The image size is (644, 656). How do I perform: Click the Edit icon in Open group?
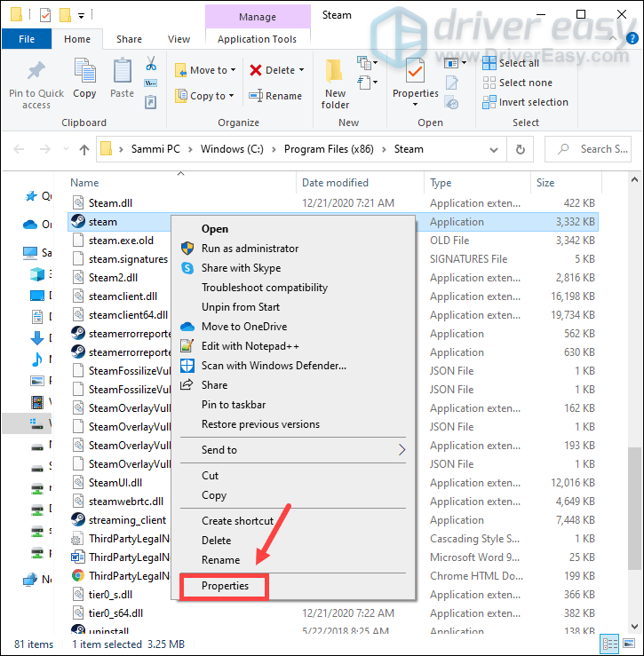(x=451, y=83)
